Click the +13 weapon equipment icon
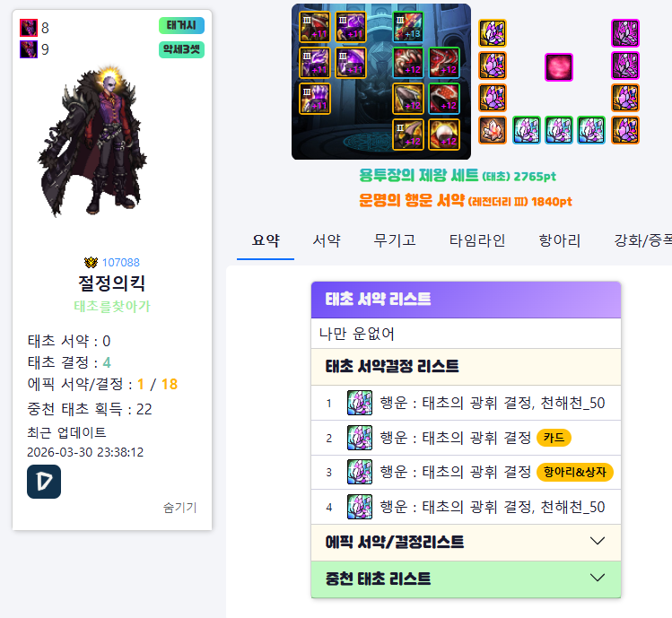Screen dimensions: 672x618 pos(407,28)
